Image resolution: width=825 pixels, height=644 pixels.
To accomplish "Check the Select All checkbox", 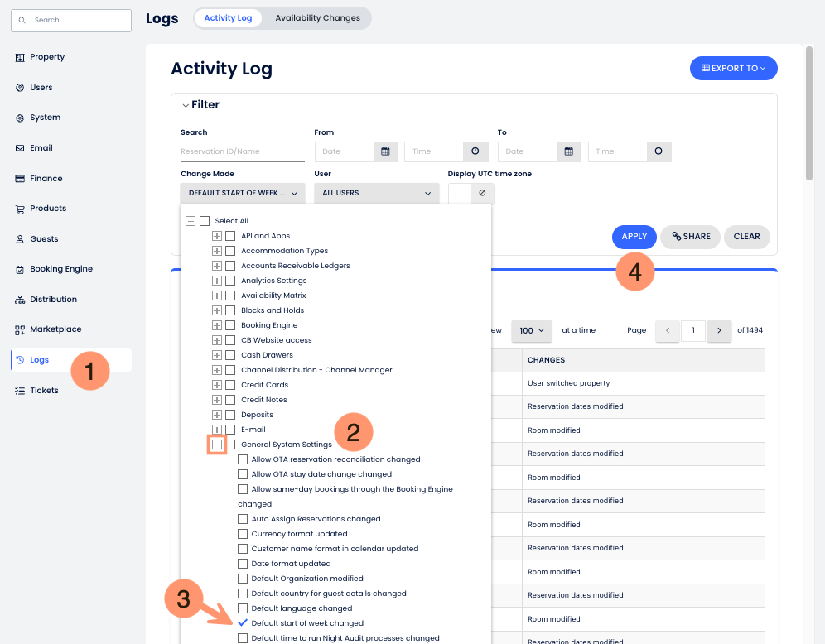I will tap(205, 221).
